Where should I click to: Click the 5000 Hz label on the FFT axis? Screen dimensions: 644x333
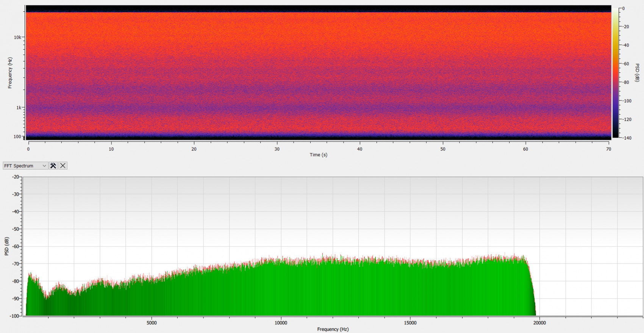coord(152,323)
